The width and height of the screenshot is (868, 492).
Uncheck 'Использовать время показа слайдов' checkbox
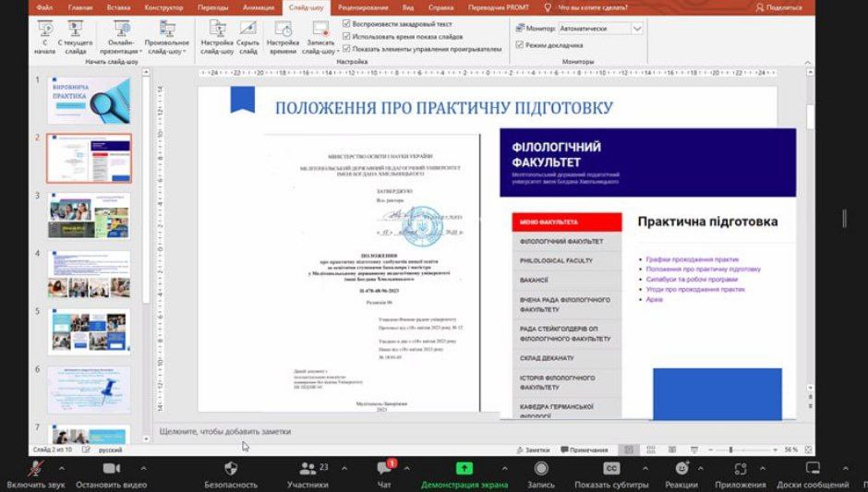coord(346,36)
